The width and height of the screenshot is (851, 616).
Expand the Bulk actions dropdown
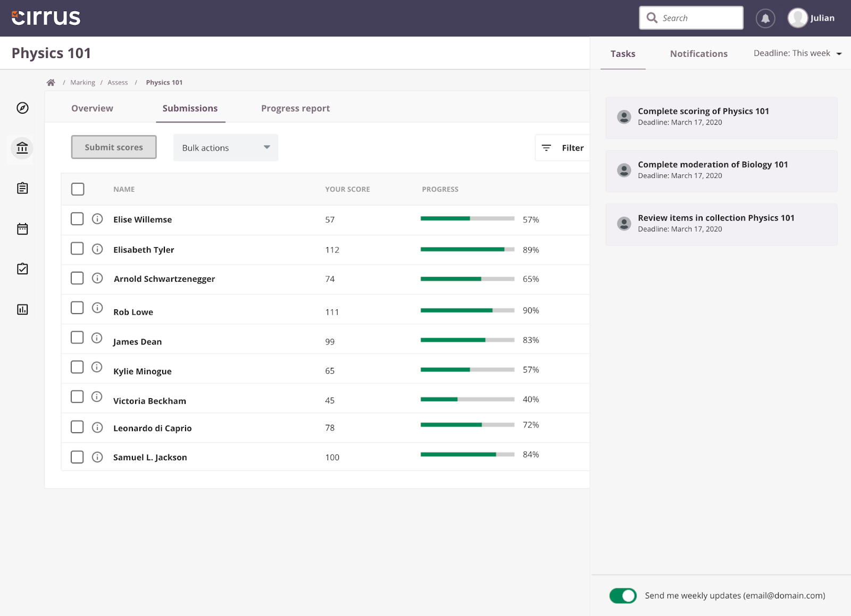pos(226,148)
